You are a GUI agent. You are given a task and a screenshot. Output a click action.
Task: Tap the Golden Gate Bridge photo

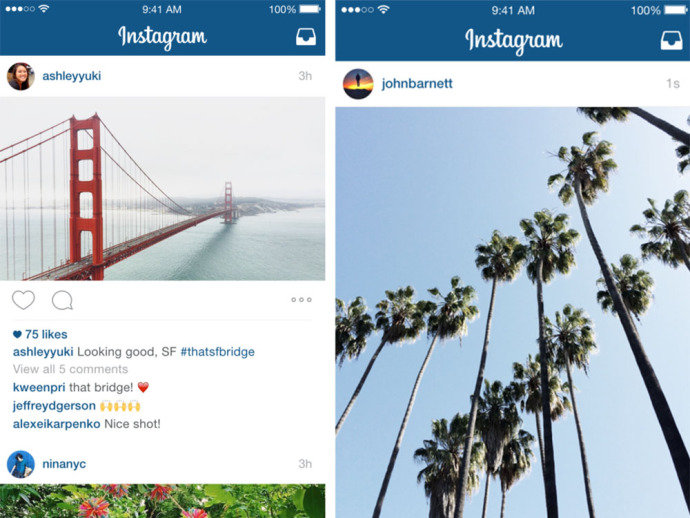(x=162, y=189)
